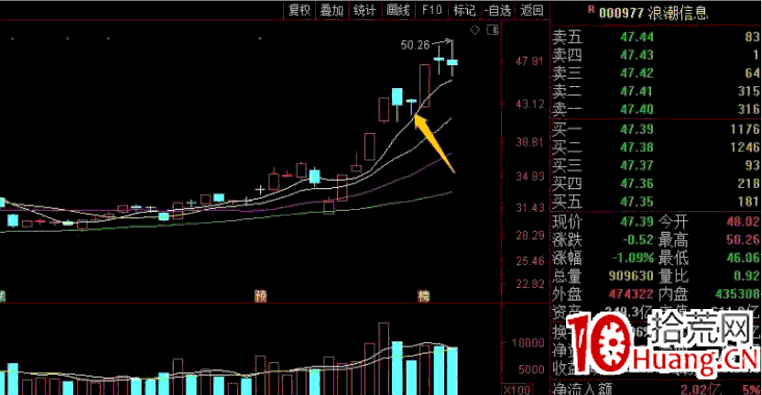Click the 最高 value in the quote panel
The width and height of the screenshot is (762, 395).
(x=743, y=240)
